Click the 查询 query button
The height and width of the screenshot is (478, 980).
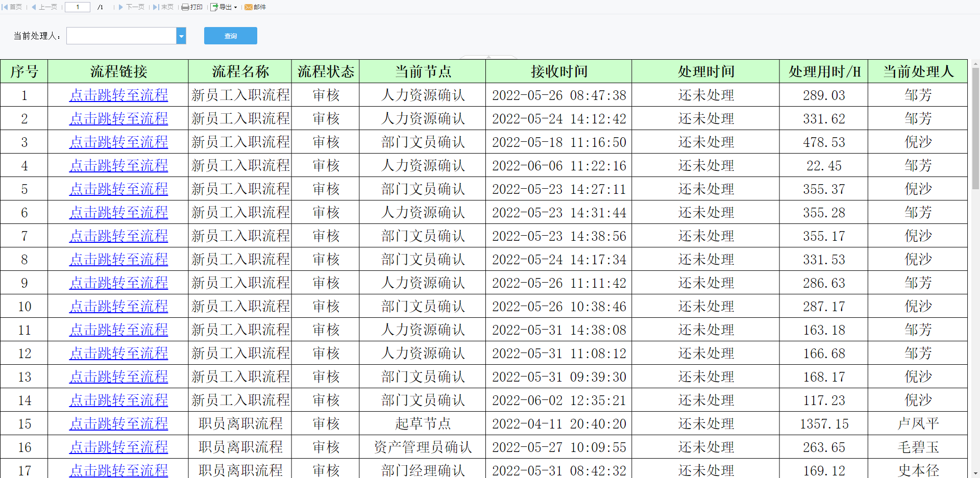click(231, 36)
